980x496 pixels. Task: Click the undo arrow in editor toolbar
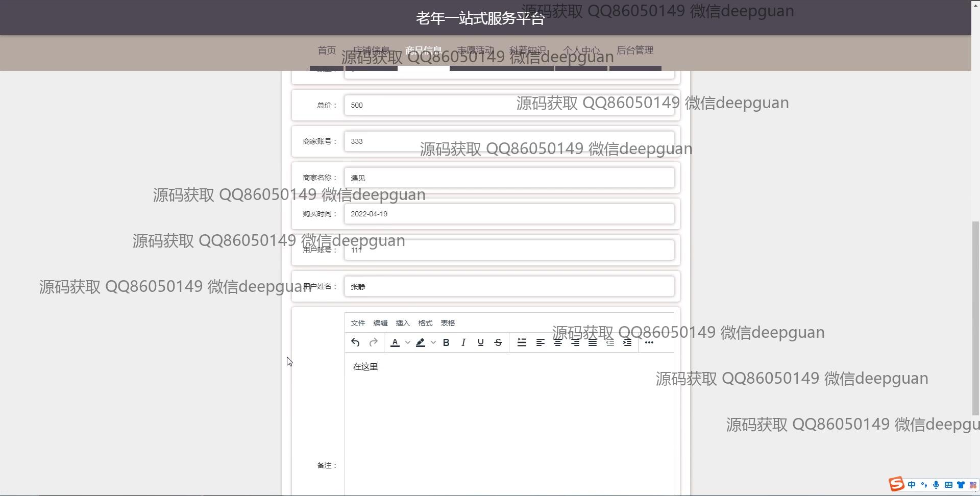355,342
